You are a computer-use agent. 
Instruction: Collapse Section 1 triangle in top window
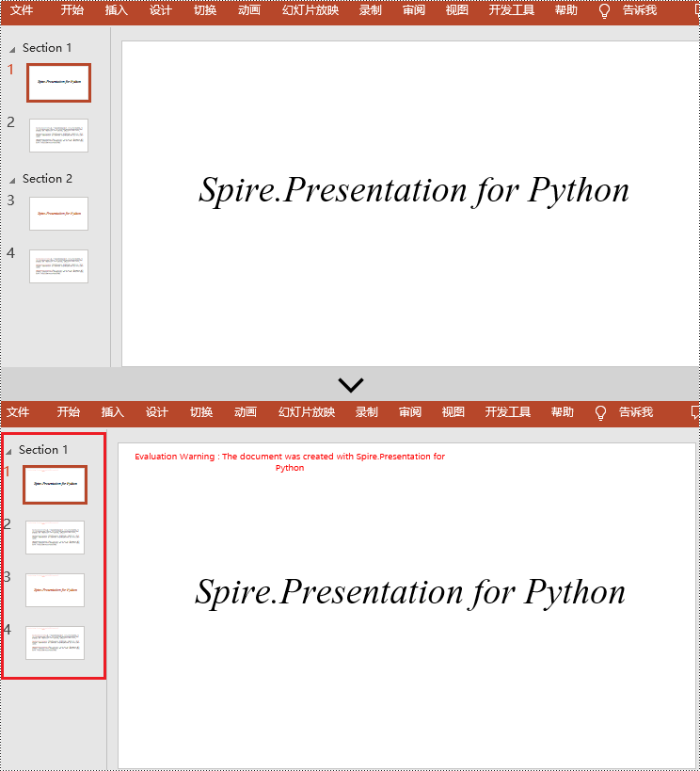click(12, 49)
